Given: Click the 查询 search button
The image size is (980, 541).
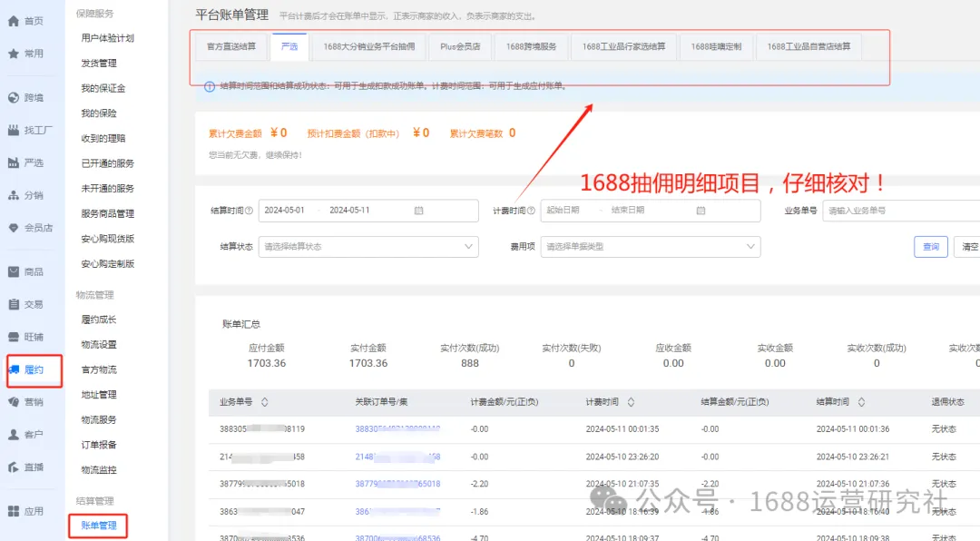Looking at the screenshot, I should pyautogui.click(x=931, y=246).
